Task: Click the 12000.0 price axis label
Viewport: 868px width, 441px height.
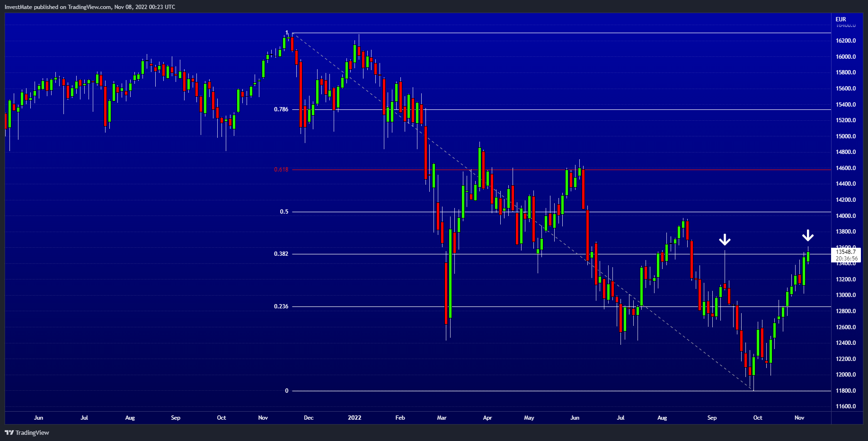Action: click(846, 375)
